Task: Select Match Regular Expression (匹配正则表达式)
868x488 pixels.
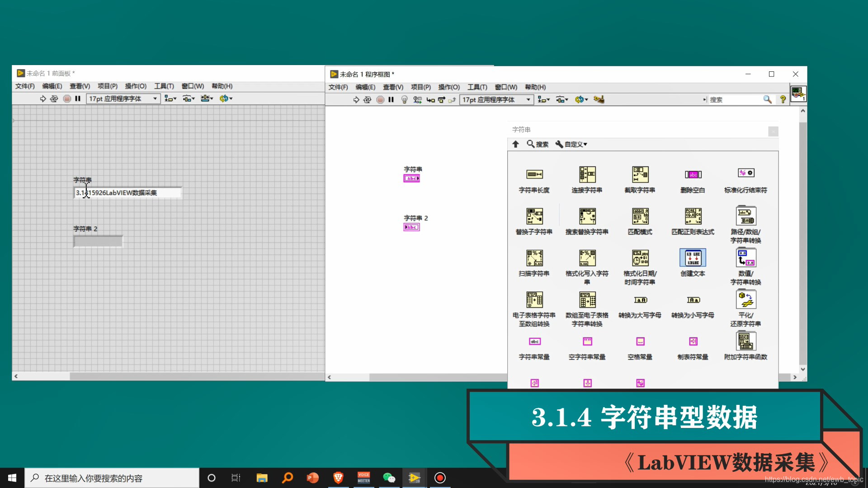Action: [693, 216]
